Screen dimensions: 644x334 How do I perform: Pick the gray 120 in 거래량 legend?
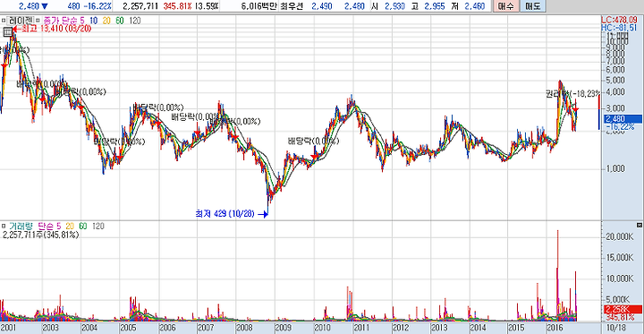98,226
